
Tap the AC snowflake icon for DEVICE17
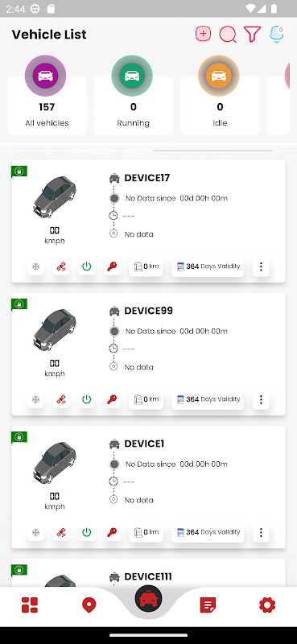tap(35, 267)
